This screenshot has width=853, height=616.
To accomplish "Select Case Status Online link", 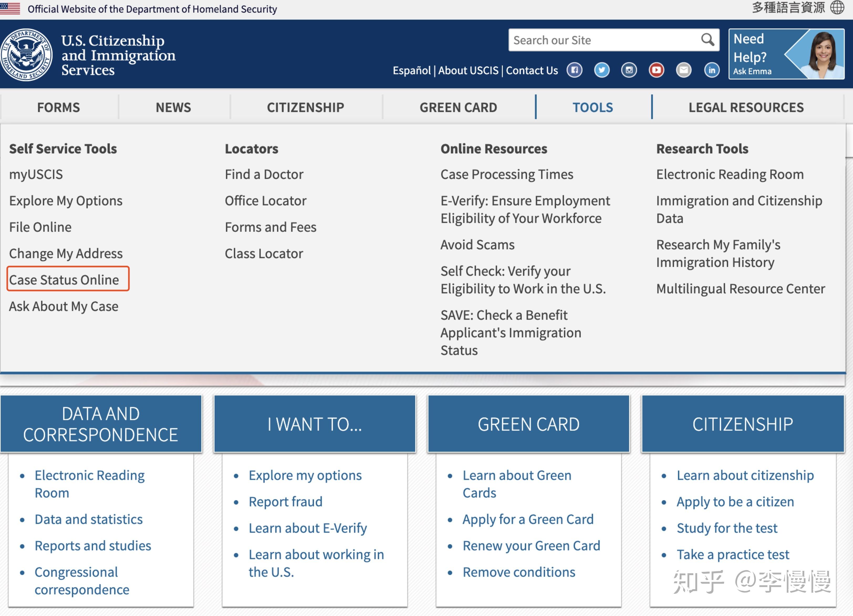I will [64, 280].
